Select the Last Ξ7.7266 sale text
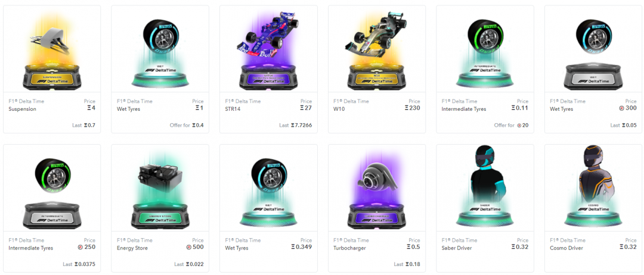Image resolution: width=644 pixels, height=275 pixels. [296, 126]
